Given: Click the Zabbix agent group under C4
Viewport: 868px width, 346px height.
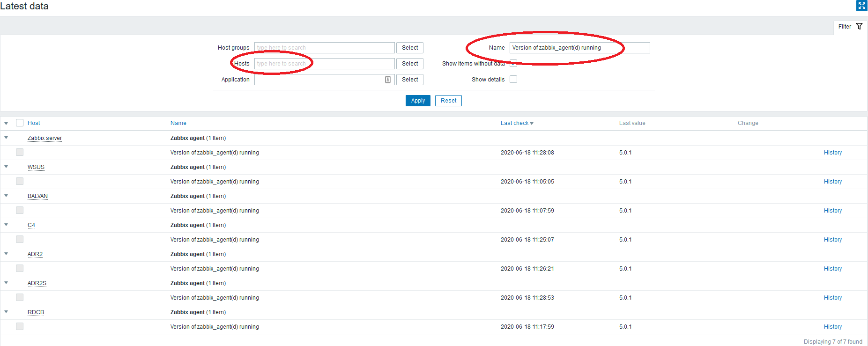Looking at the screenshot, I should (x=198, y=225).
